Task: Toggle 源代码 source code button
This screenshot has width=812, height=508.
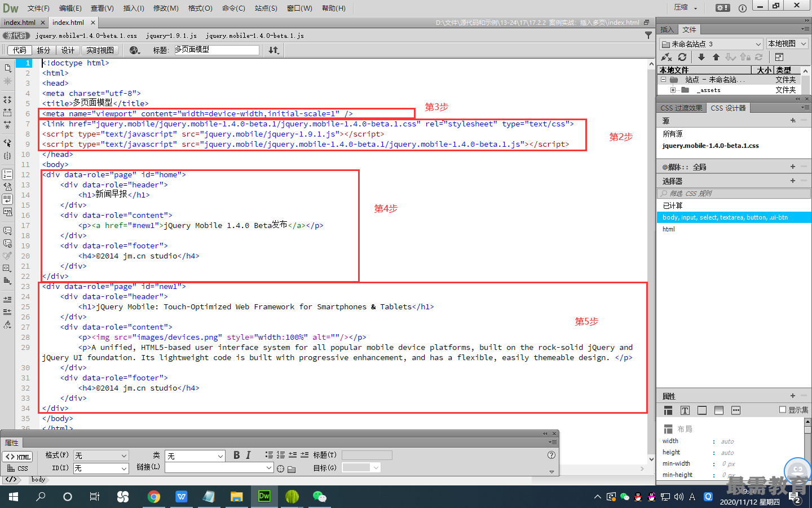Action: (16, 36)
